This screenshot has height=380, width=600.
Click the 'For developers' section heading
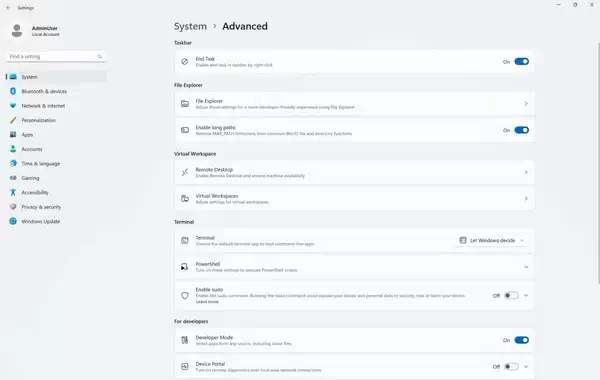click(x=191, y=321)
